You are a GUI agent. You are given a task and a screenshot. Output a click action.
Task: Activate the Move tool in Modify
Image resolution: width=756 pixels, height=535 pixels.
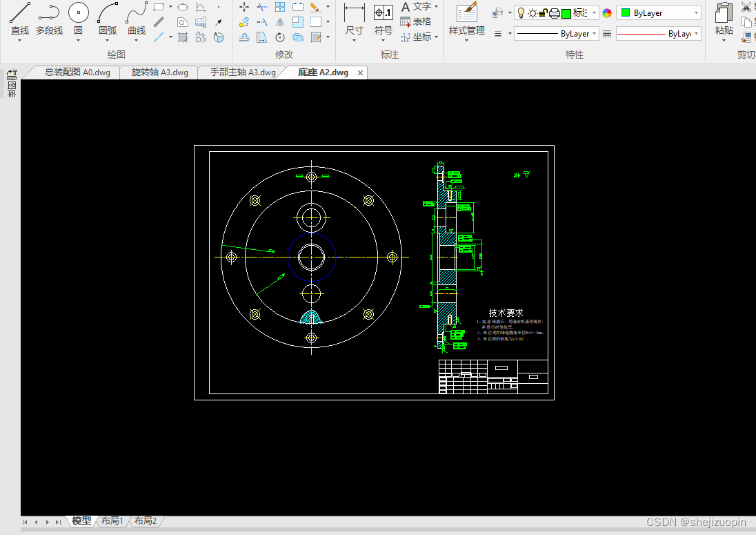click(244, 7)
